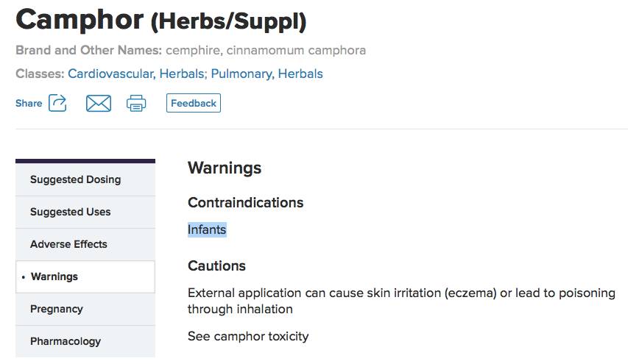Click the Cautions subheading
This screenshot has height=364, width=628.
(216, 265)
